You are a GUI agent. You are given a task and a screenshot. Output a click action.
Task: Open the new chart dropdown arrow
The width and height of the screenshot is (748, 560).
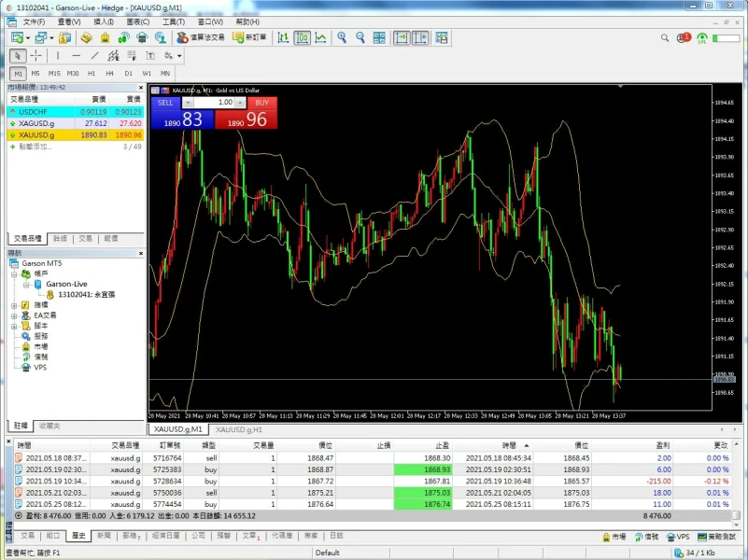(29, 38)
